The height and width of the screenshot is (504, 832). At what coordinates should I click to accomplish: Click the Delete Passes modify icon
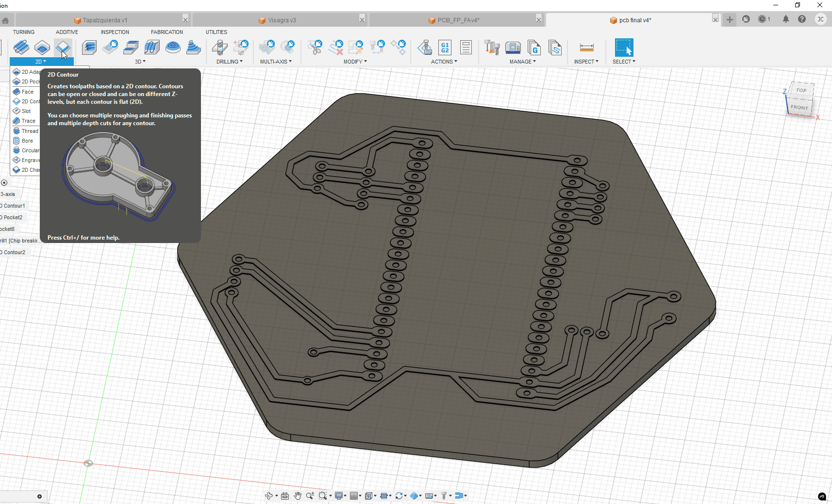(335, 48)
